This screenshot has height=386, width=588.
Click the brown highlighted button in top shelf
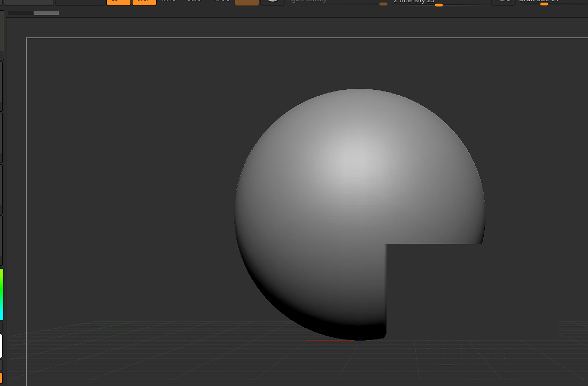tap(247, 2)
